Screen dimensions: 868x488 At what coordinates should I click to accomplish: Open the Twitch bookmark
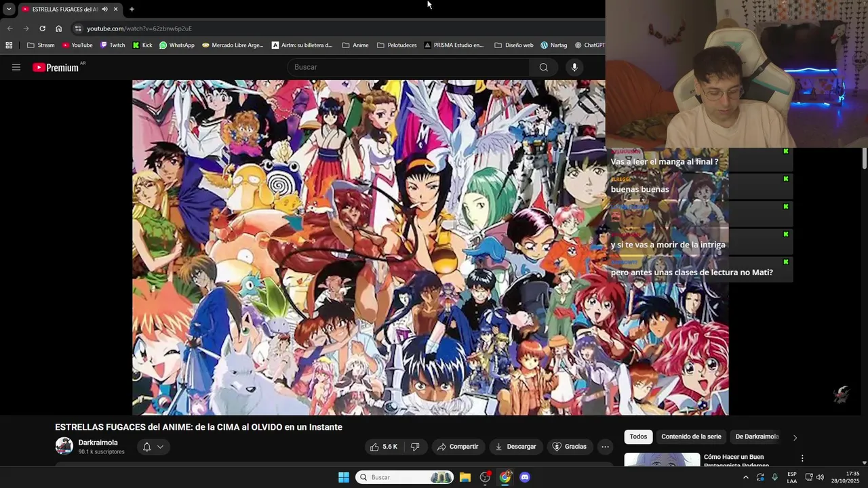tap(113, 45)
